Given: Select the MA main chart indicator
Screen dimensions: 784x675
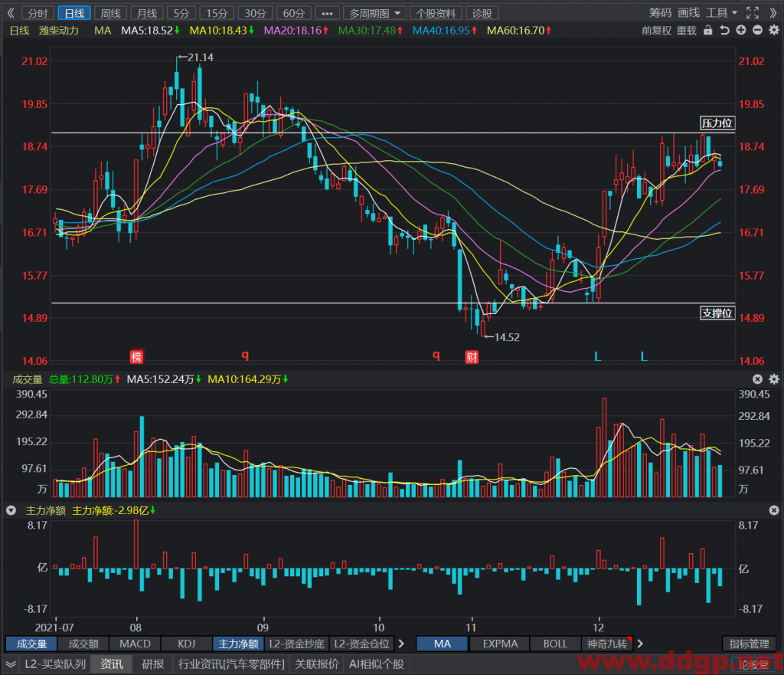Looking at the screenshot, I should (x=442, y=644).
